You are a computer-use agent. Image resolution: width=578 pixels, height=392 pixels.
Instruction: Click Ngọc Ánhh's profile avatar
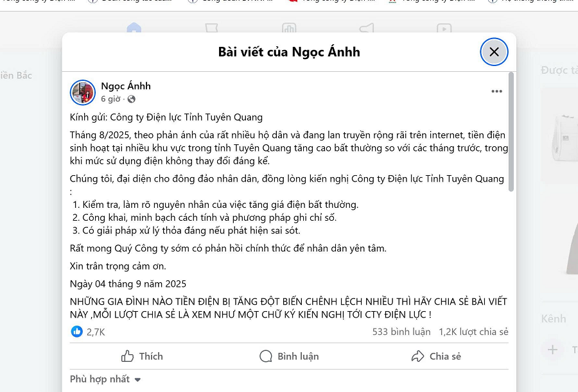tap(83, 92)
